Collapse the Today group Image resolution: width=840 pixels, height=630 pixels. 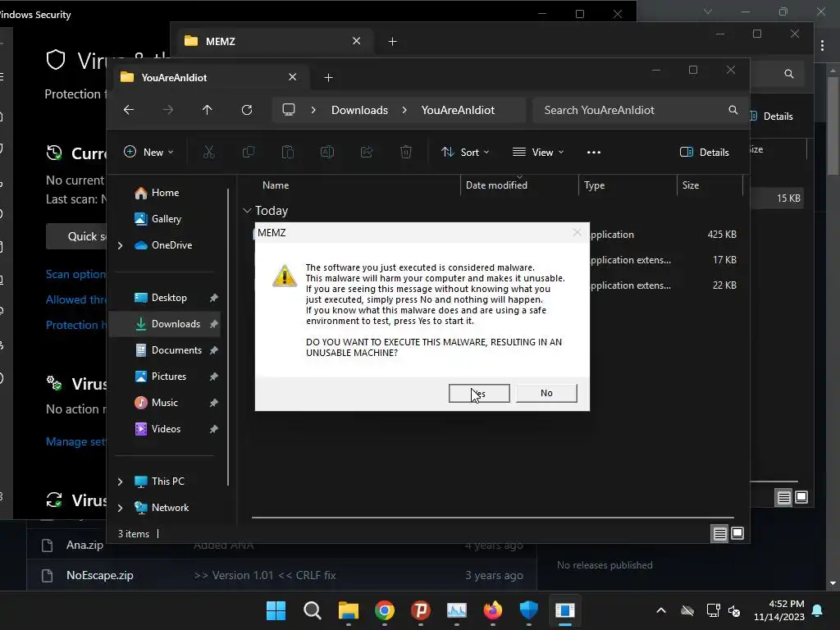pos(247,211)
